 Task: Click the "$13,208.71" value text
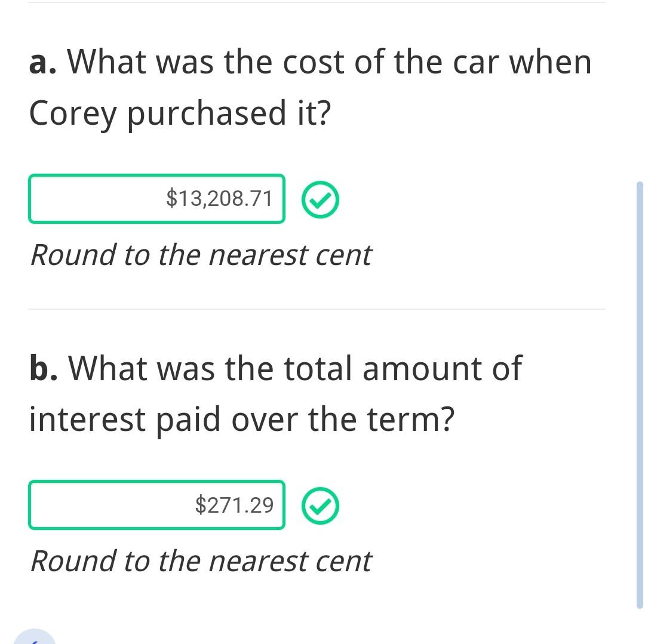point(219,199)
